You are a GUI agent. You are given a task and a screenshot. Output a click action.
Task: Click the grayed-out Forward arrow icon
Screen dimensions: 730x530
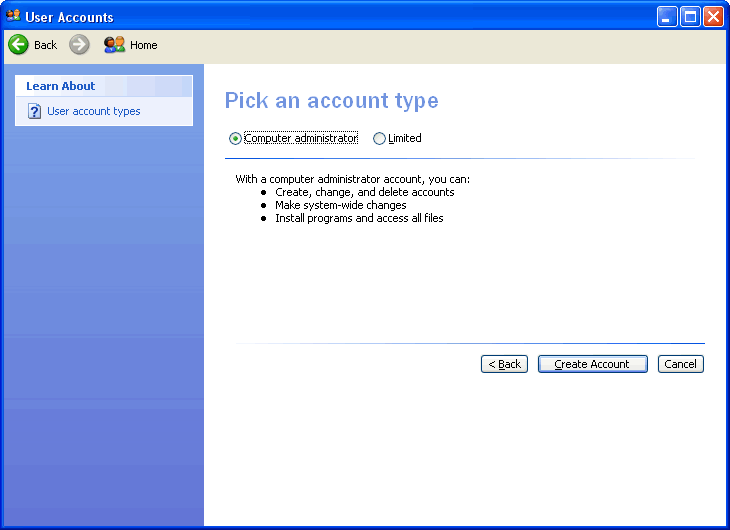point(79,45)
